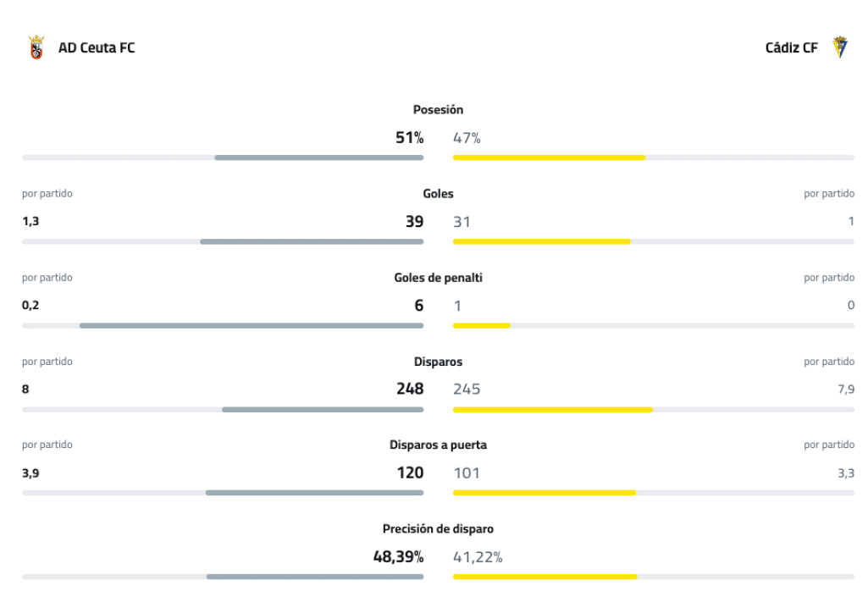Image resolution: width=868 pixels, height=608 pixels.
Task: Click Cádiz's yellow shots bar
Action: [x=552, y=410]
